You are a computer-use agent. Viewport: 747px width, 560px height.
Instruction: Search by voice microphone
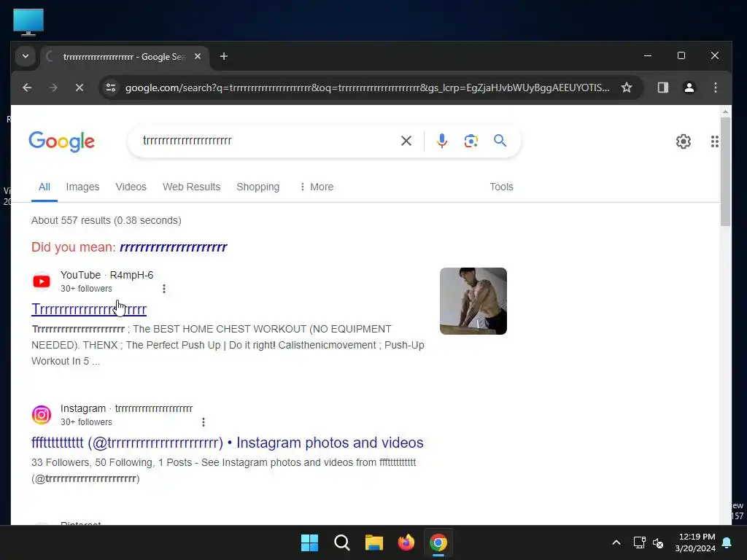441,141
